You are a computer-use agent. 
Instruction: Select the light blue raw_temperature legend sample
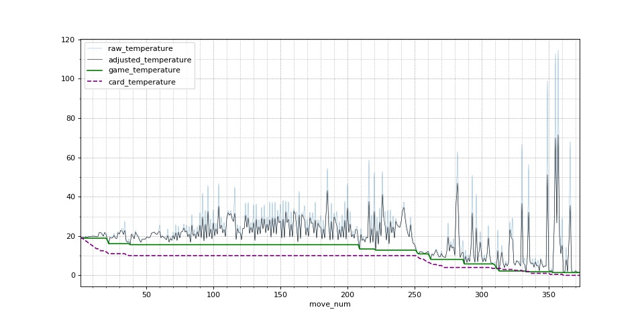coord(95,49)
